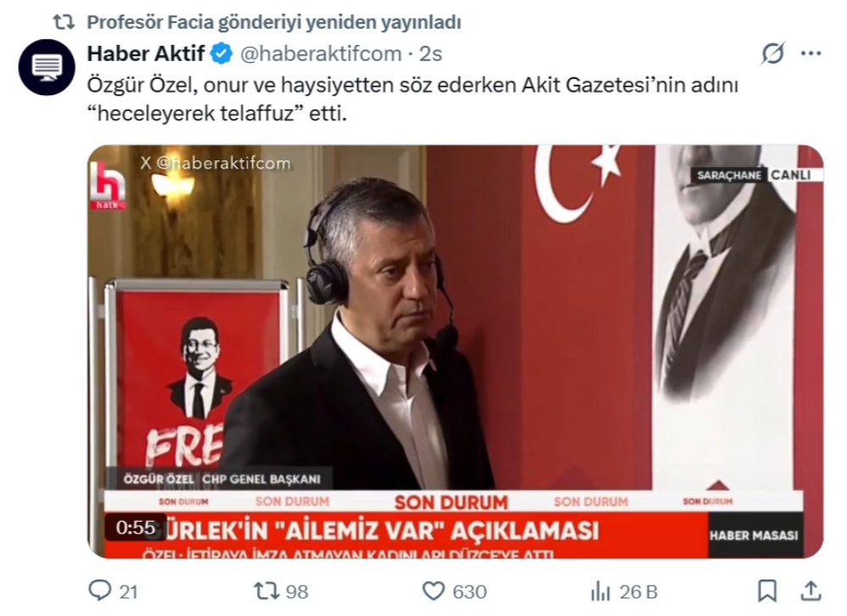Like the post with heart icon
This screenshot has height=616, width=847.
point(433,591)
